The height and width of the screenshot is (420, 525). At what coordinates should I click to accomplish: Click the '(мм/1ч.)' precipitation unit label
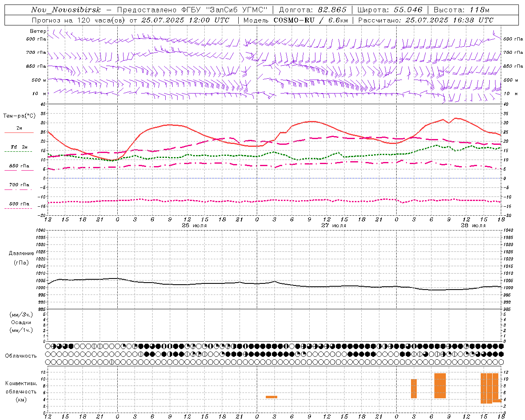pyautogui.click(x=21, y=330)
